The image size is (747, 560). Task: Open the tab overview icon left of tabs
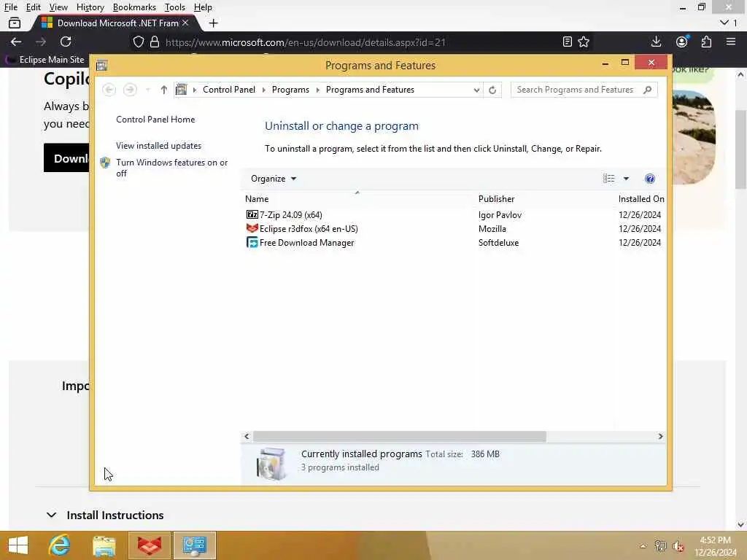pos(15,23)
